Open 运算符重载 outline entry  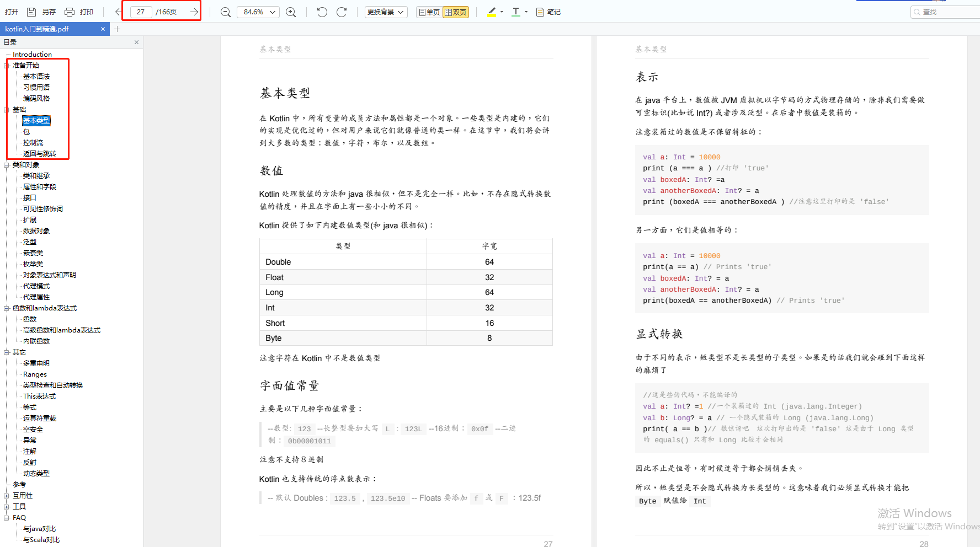click(40, 418)
